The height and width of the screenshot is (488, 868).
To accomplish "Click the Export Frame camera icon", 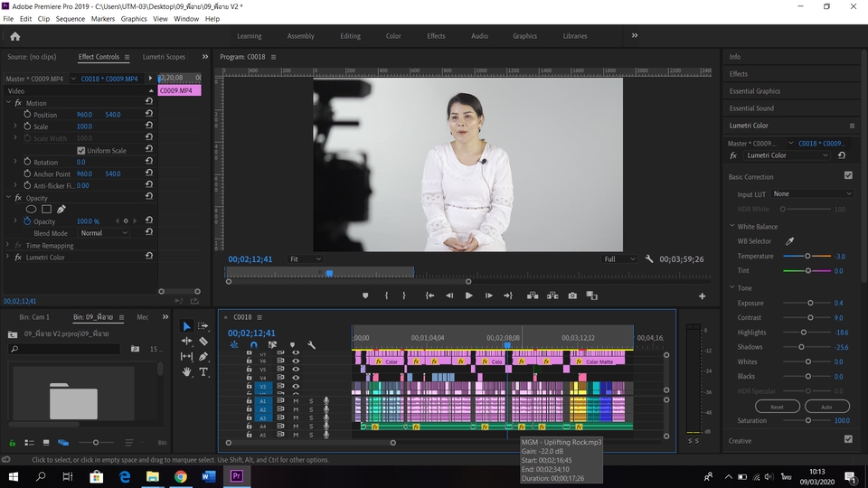I will coord(572,296).
